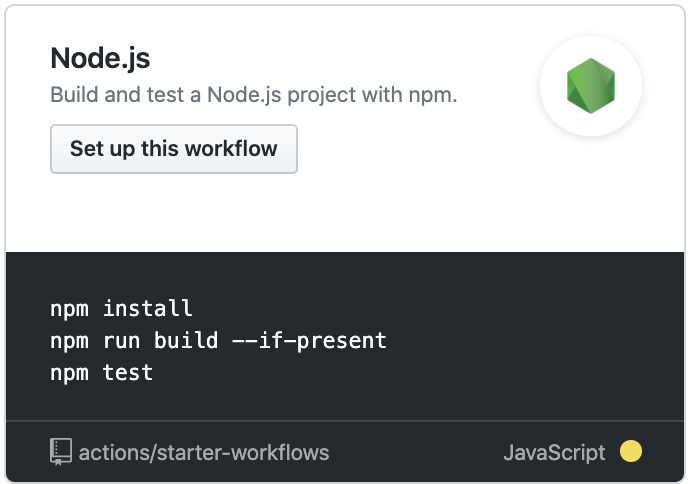Viewport: 690px width, 484px height.
Task: Click the word install in the code
Action: click(147, 308)
